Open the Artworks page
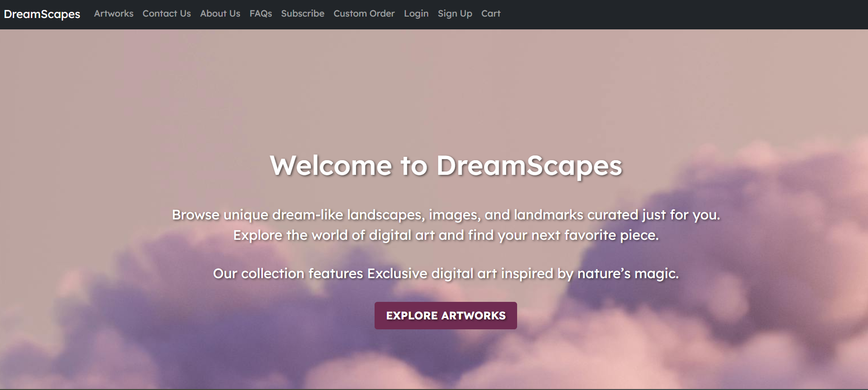The image size is (868, 390). (x=114, y=14)
